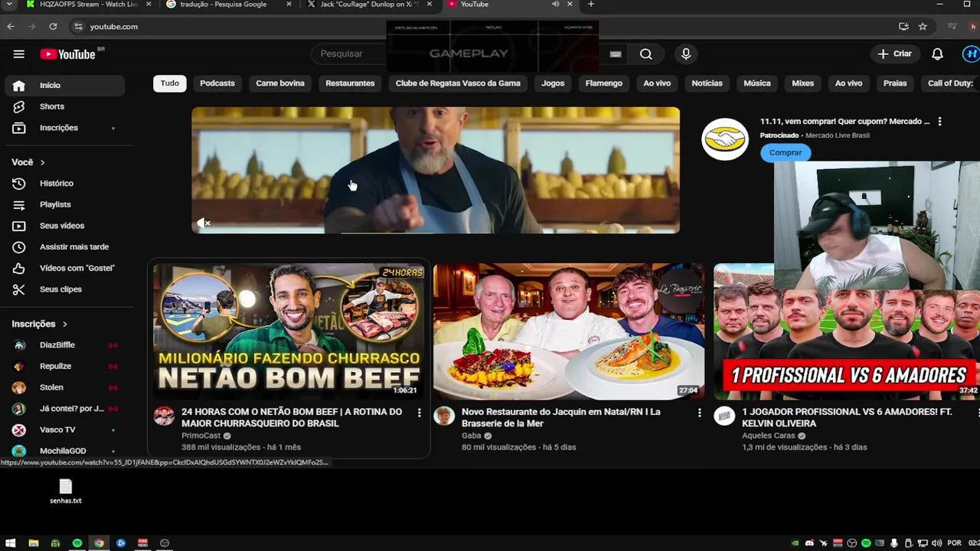
Task: Start voice search with microphone icon
Action: [x=686, y=54]
